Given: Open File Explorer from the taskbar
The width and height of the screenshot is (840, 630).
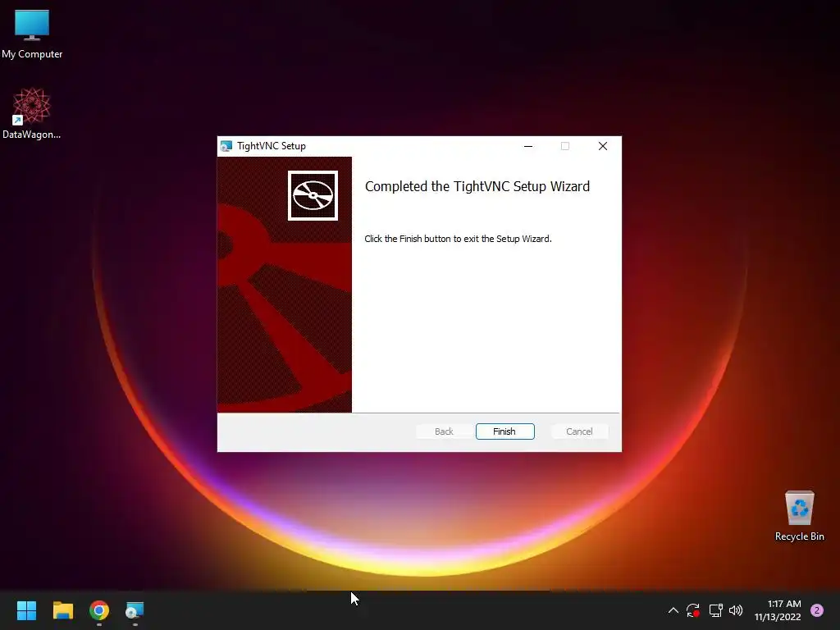Looking at the screenshot, I should click(x=62, y=610).
